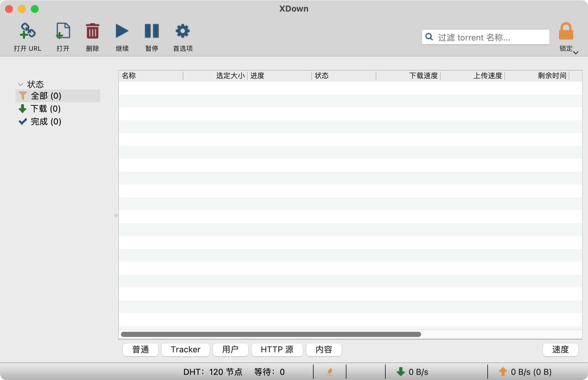Viewport: 588px width, 380px height.
Task: Minimize the XDown window
Action: 22,9
